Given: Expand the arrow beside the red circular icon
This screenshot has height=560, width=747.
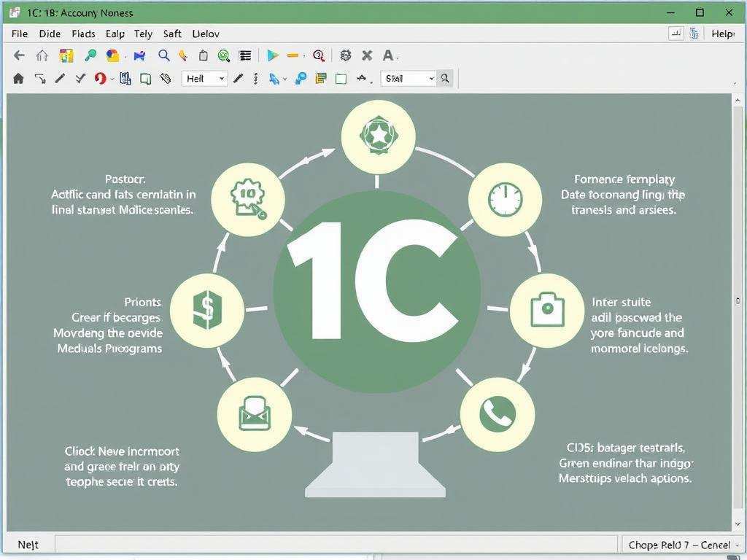Looking at the screenshot, I should coord(112,79).
